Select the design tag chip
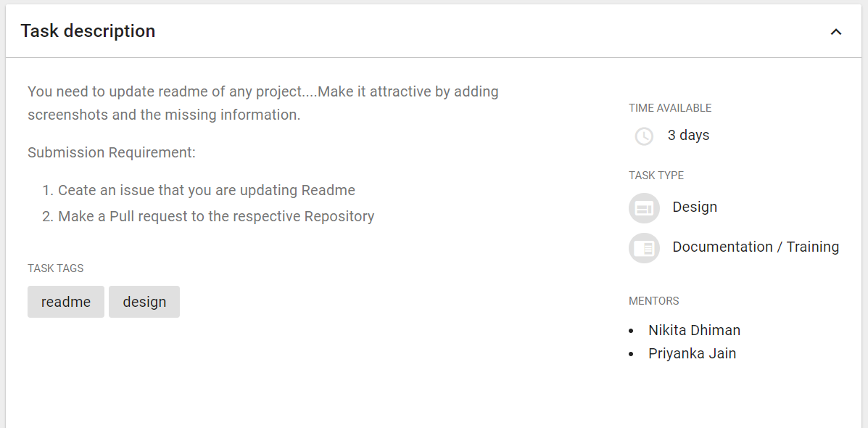Screen dimensions: 868x428 (144, 302)
